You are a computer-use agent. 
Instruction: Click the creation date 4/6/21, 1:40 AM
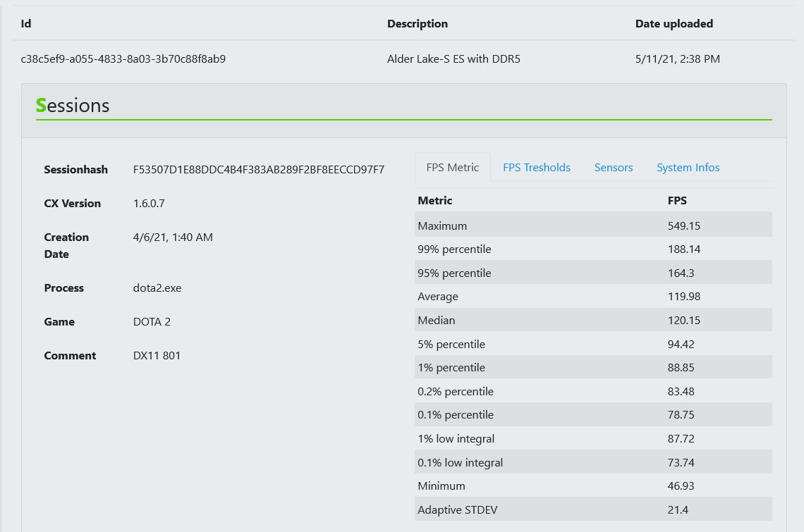click(173, 237)
